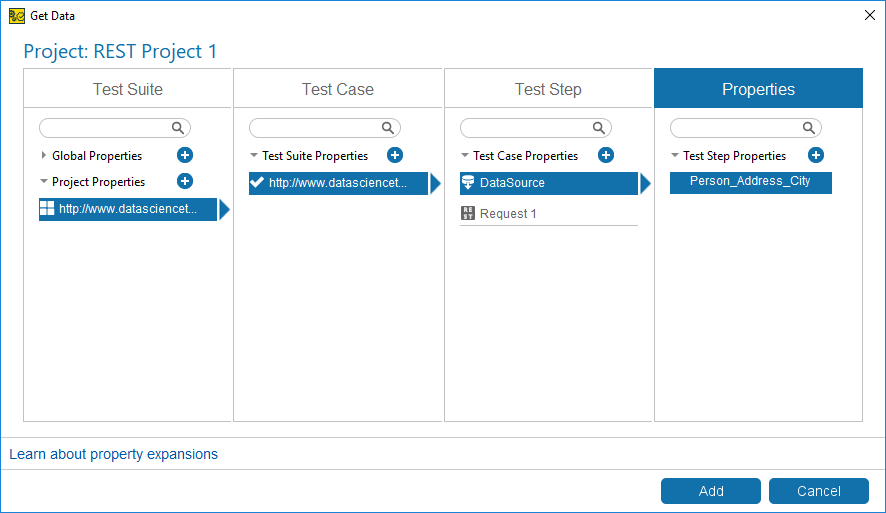Select the DataSource step icon
The image size is (886, 513).
(468, 182)
